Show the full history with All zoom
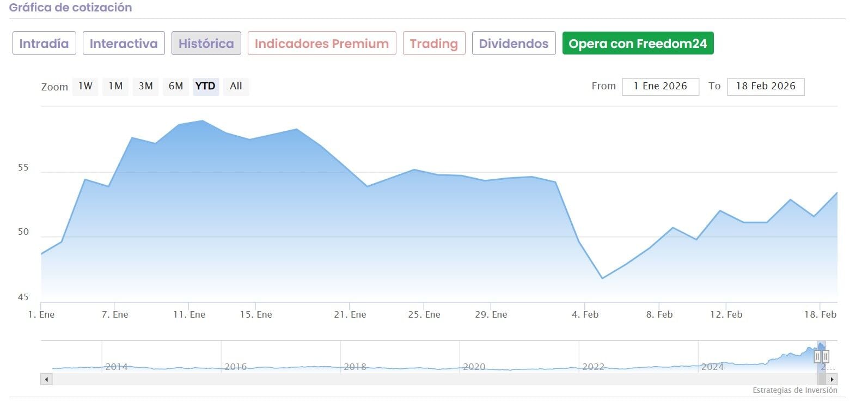Viewport: 868px width, 413px height. pos(236,86)
